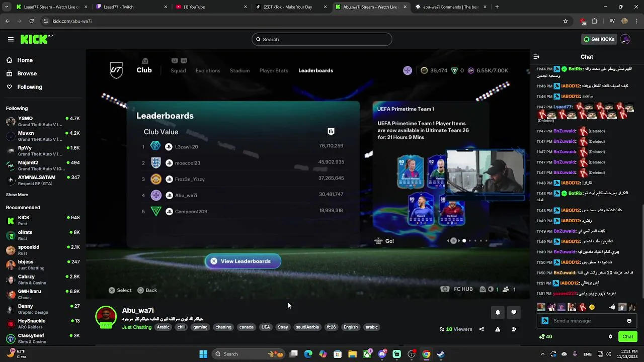Bookmark this page with the star

coord(566,21)
